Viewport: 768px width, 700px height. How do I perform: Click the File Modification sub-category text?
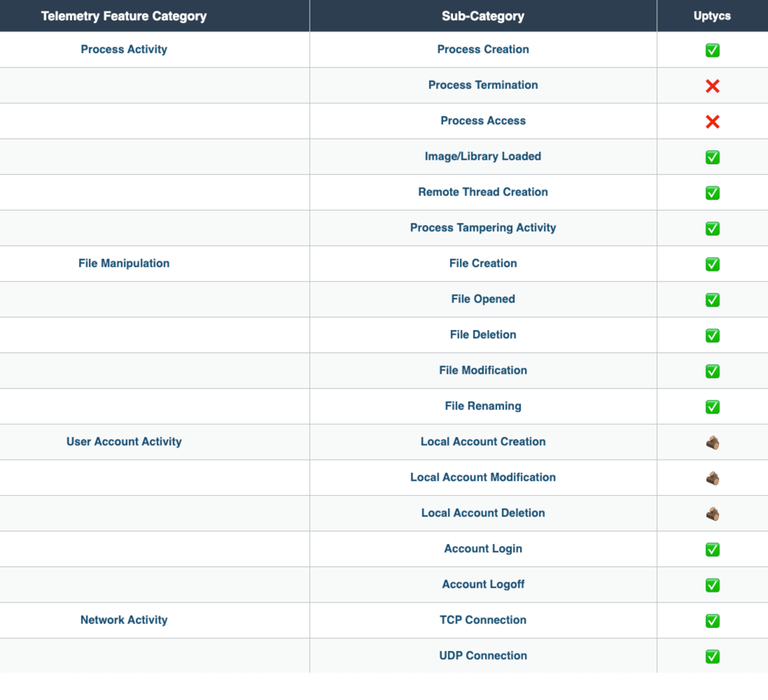[483, 371]
